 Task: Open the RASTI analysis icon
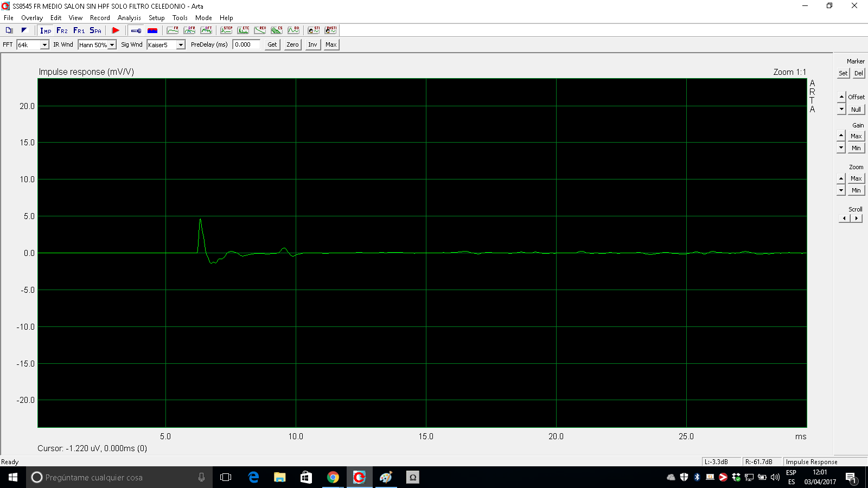[330, 30]
